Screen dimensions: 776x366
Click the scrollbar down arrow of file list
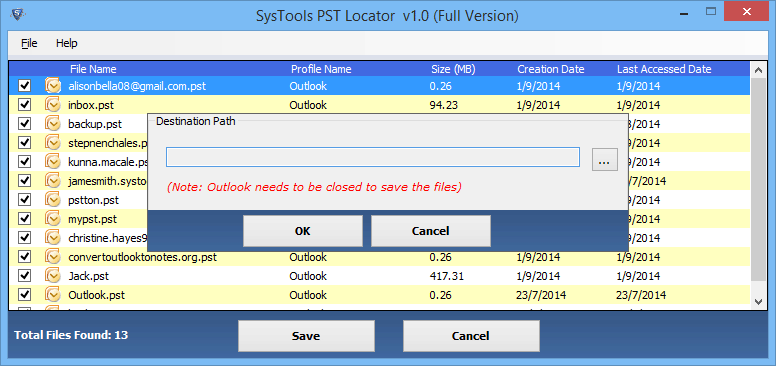click(x=758, y=301)
